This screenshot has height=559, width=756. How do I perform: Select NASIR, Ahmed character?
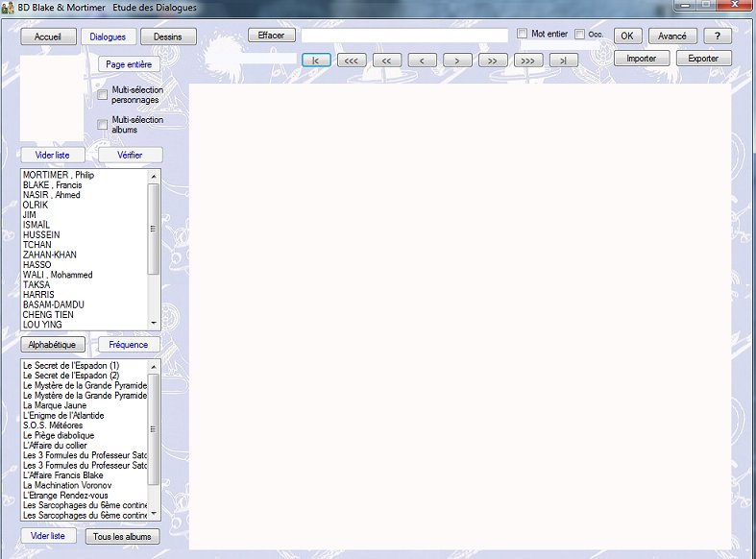tap(85, 195)
